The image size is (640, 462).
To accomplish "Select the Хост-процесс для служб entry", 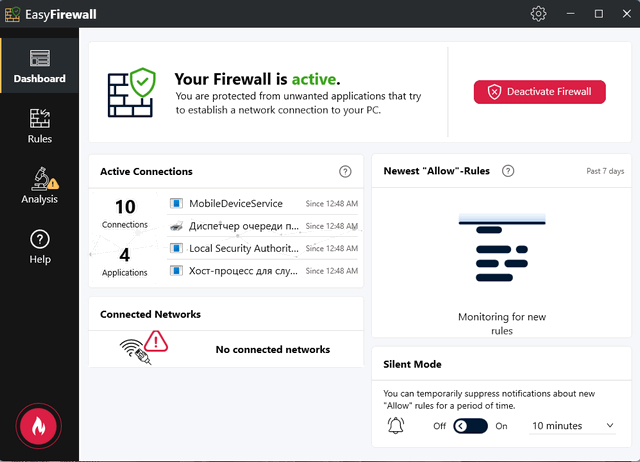I will click(243, 271).
